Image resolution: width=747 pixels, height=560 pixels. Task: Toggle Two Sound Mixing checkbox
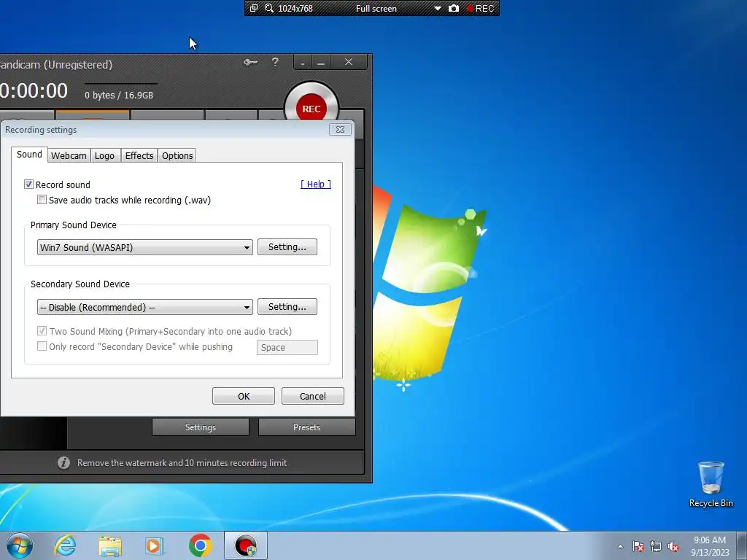pos(42,331)
